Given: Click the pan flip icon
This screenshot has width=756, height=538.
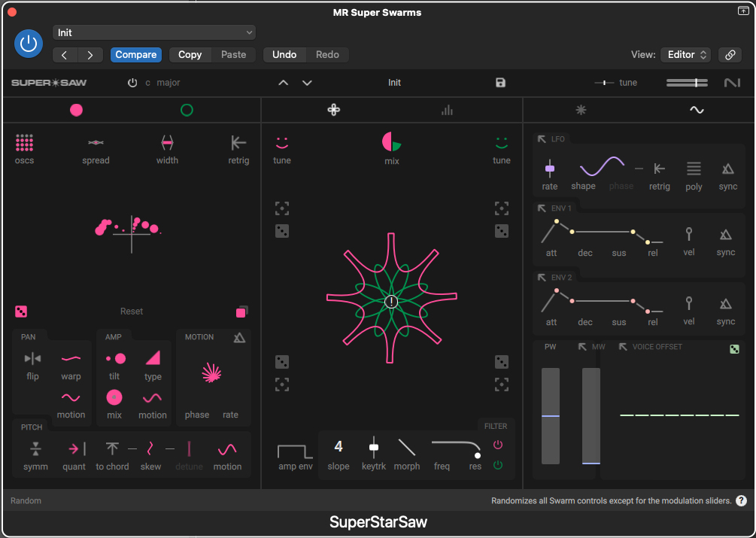Looking at the screenshot, I should 33,359.
